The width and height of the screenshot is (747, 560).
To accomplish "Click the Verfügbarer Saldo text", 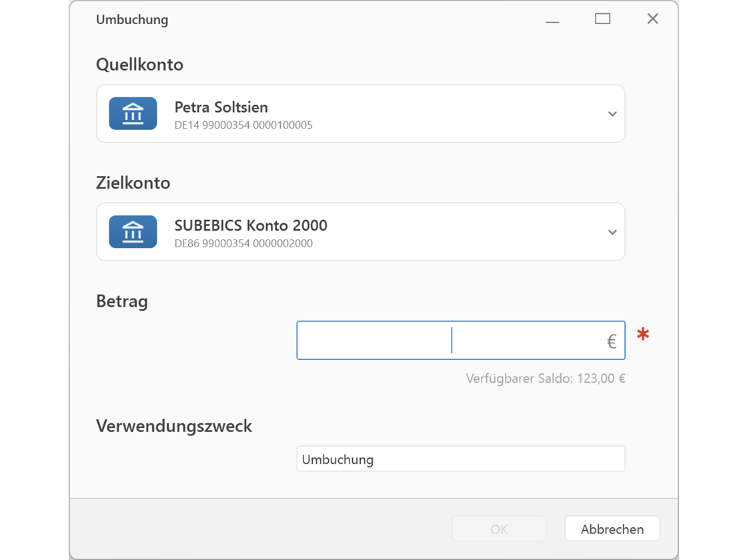I will tap(545, 378).
